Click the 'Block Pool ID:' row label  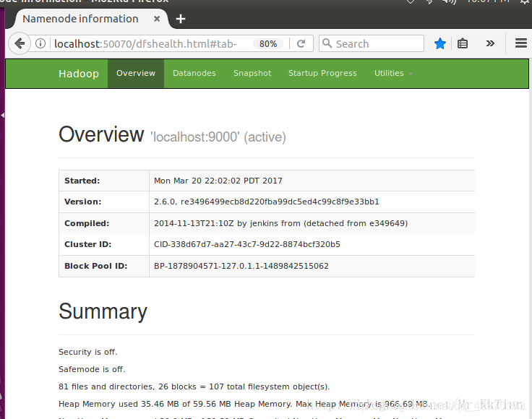(95, 266)
